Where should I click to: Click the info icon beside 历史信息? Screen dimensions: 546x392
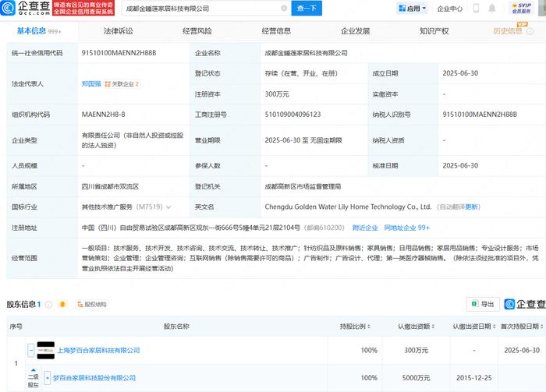530,31
